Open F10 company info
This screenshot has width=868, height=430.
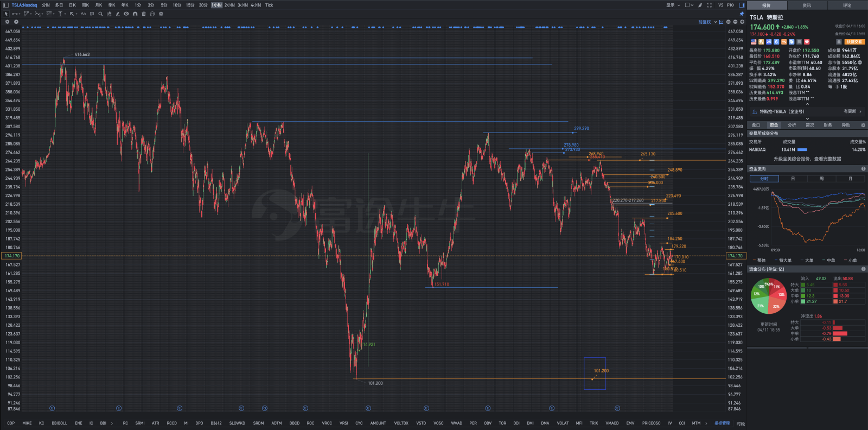pyautogui.click(x=730, y=5)
